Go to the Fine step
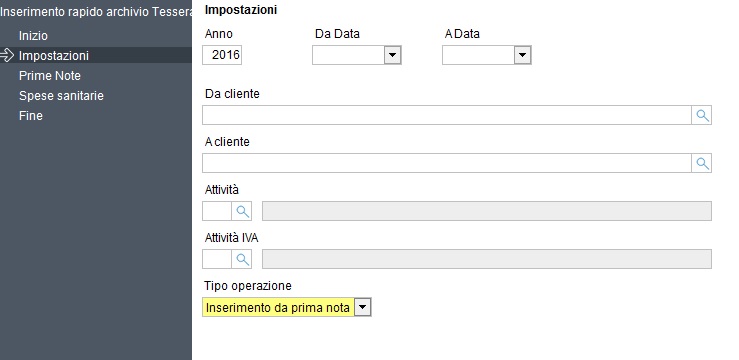 tap(31, 115)
